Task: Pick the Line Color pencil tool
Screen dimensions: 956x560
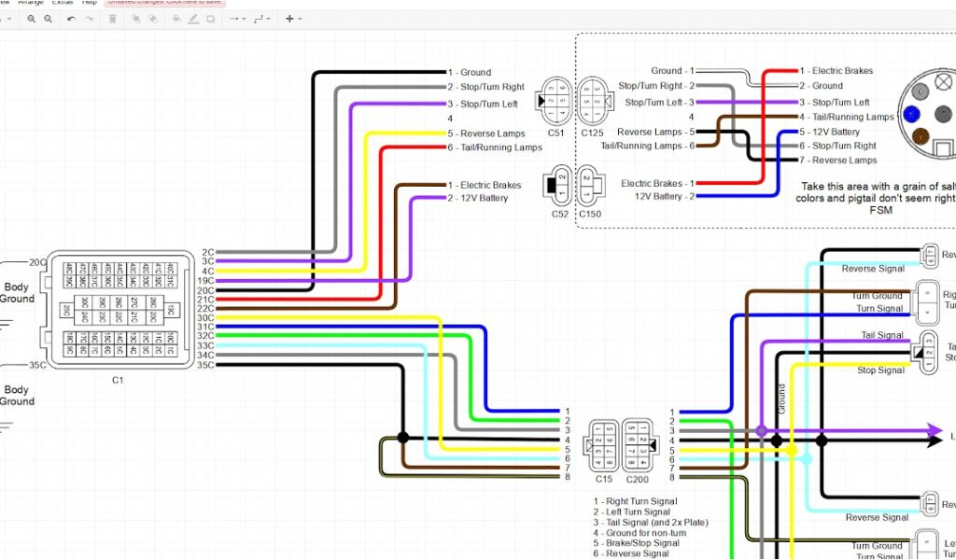Action: [x=193, y=19]
